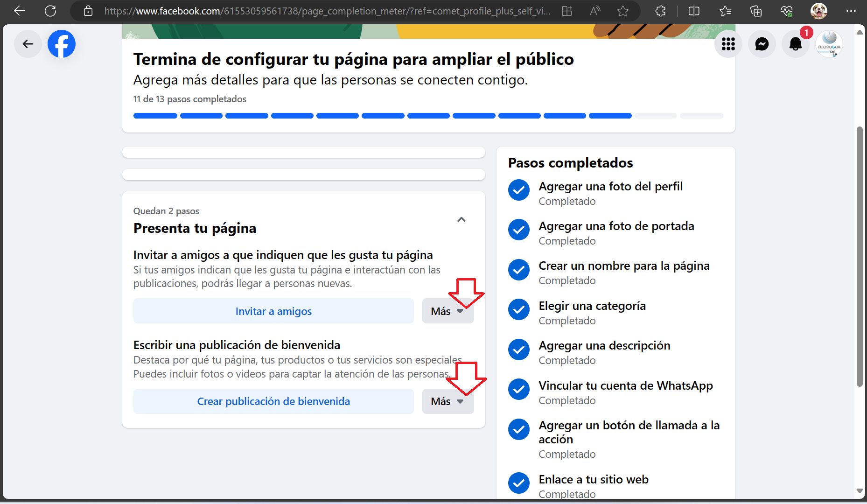The width and height of the screenshot is (867, 504).
Task: Click the browser address bar URL
Action: coord(327,11)
